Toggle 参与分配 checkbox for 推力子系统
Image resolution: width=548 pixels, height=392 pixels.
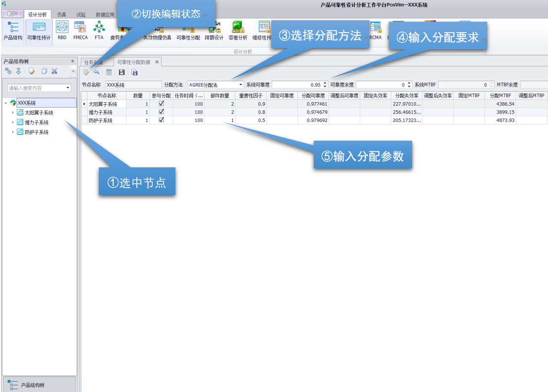(x=161, y=112)
